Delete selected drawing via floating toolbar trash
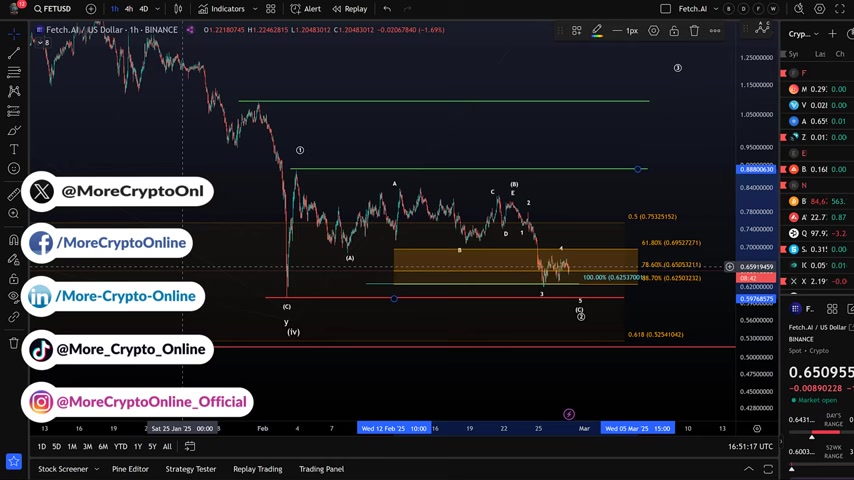 click(x=694, y=31)
